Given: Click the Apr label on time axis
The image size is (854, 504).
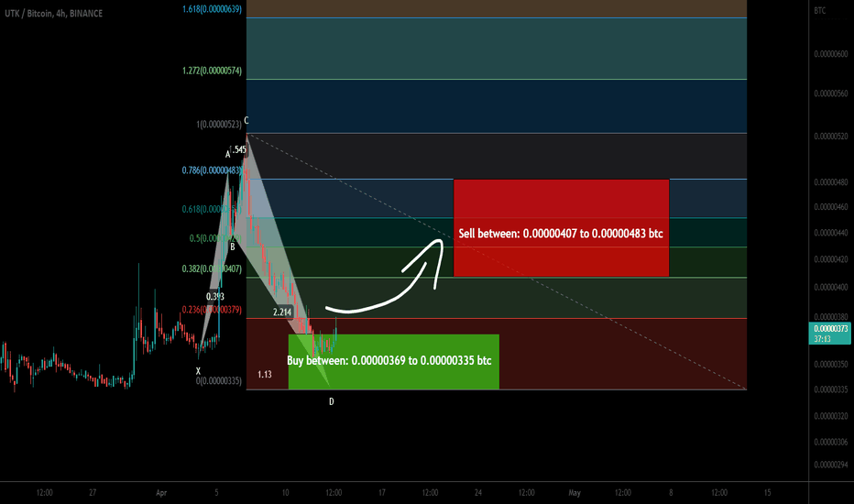Looking at the screenshot, I should click(x=161, y=493).
